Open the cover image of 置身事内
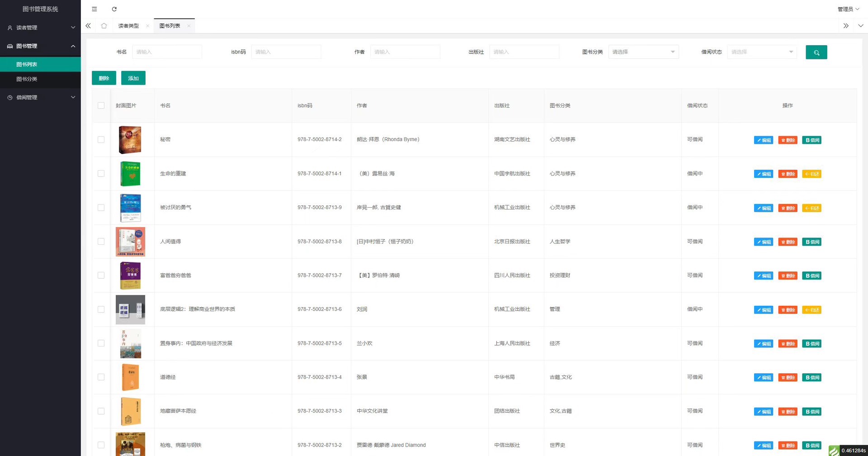The width and height of the screenshot is (868, 456). (130, 343)
